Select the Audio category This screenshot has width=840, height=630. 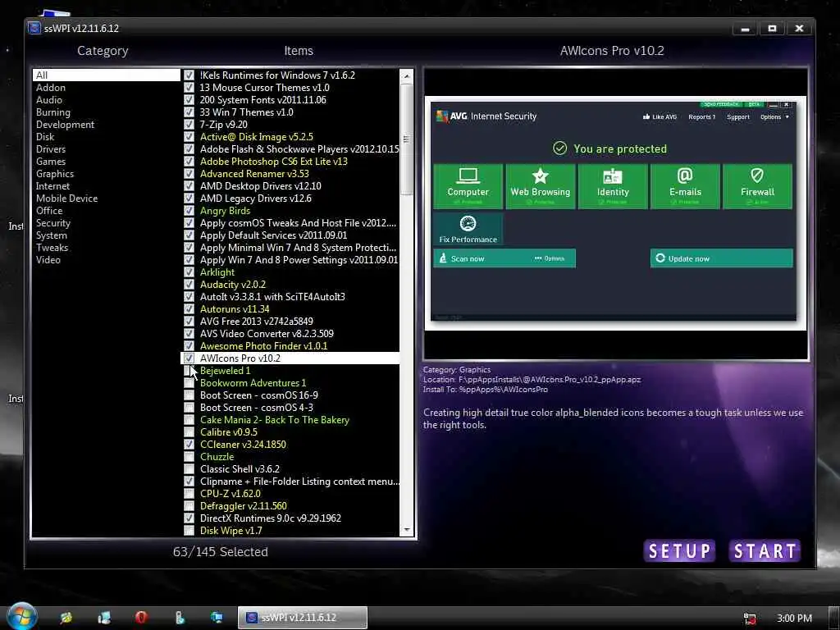[49, 99]
